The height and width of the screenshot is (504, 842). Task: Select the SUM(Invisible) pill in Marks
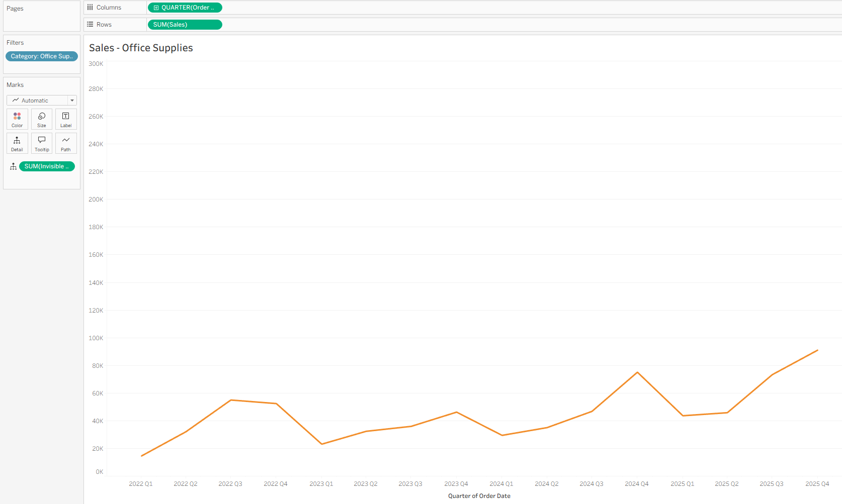pos(47,166)
